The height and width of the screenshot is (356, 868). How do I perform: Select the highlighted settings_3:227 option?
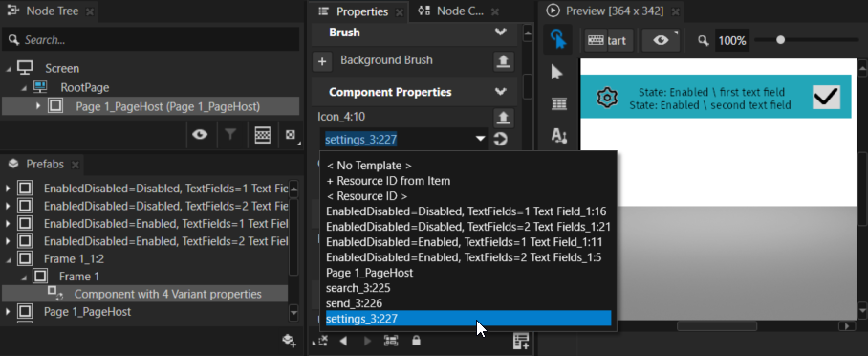coord(468,319)
